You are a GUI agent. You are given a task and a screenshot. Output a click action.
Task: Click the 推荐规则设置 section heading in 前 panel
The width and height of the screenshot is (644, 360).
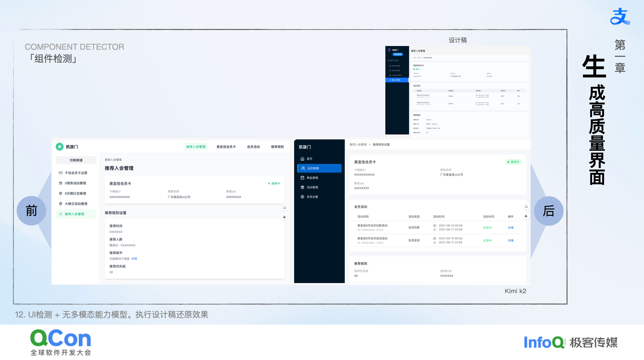click(116, 213)
